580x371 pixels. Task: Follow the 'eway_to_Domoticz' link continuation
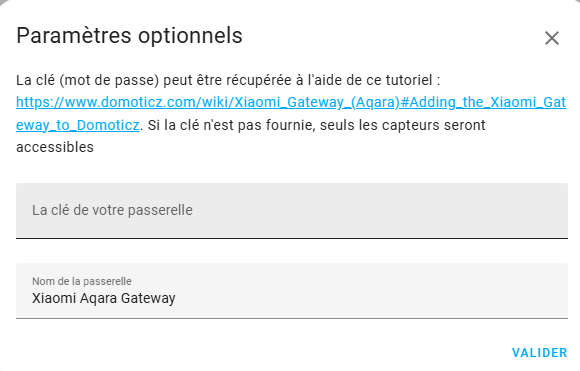point(78,125)
